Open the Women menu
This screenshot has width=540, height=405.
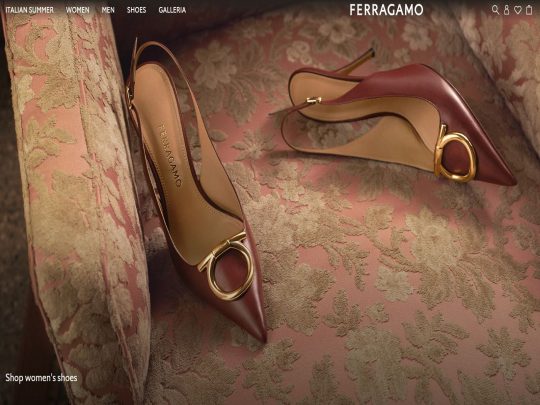click(x=77, y=10)
